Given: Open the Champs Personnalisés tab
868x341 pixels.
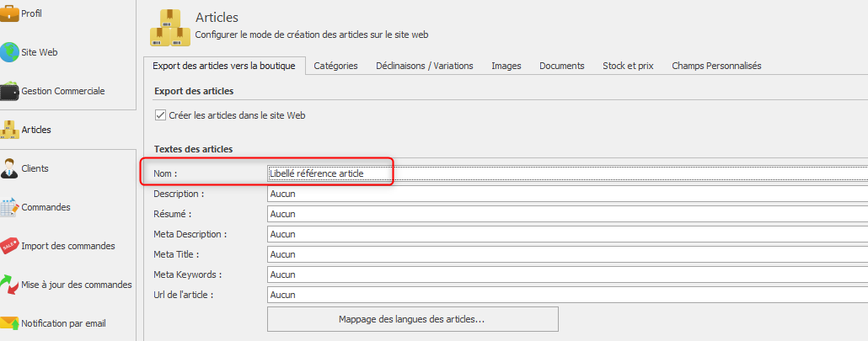Looking at the screenshot, I should 716,66.
